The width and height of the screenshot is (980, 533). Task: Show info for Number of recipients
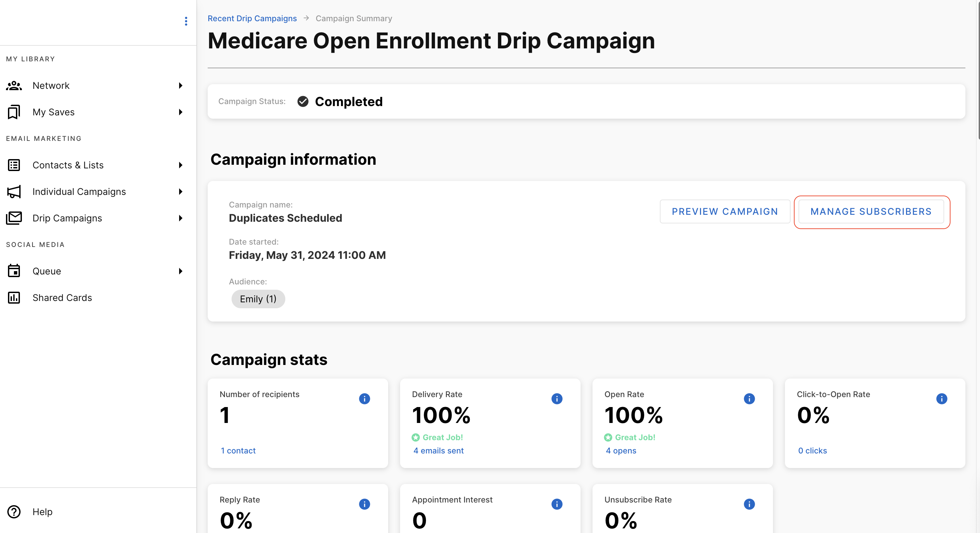point(365,398)
